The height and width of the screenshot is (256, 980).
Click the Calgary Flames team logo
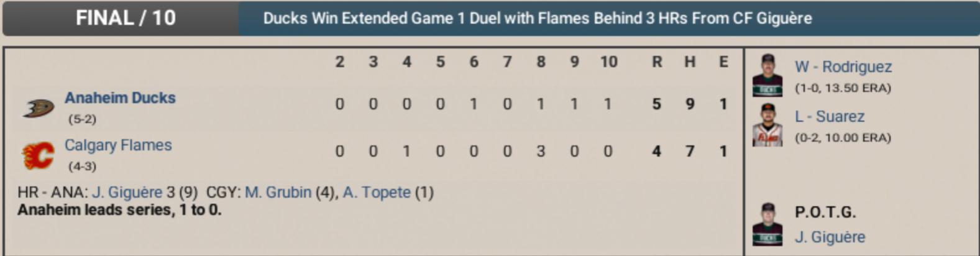(x=38, y=155)
